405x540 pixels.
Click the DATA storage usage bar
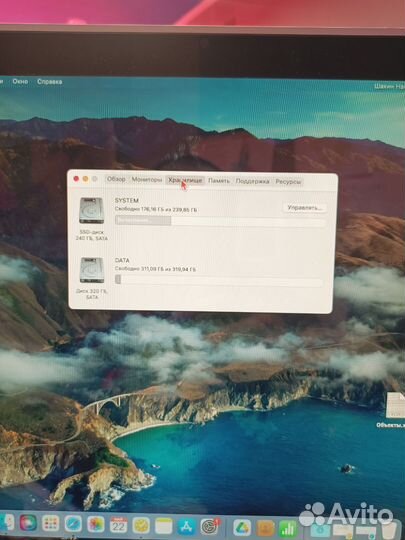(219, 280)
